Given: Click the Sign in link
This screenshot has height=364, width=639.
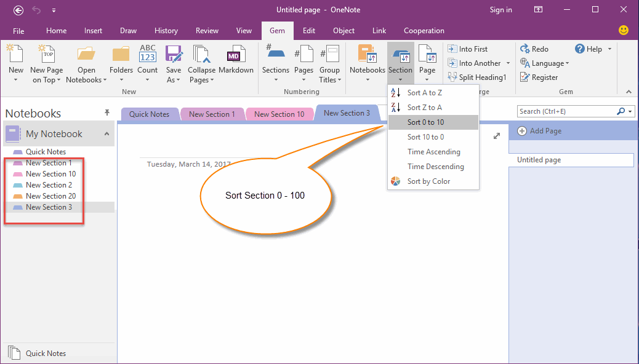Looking at the screenshot, I should coord(500,9).
